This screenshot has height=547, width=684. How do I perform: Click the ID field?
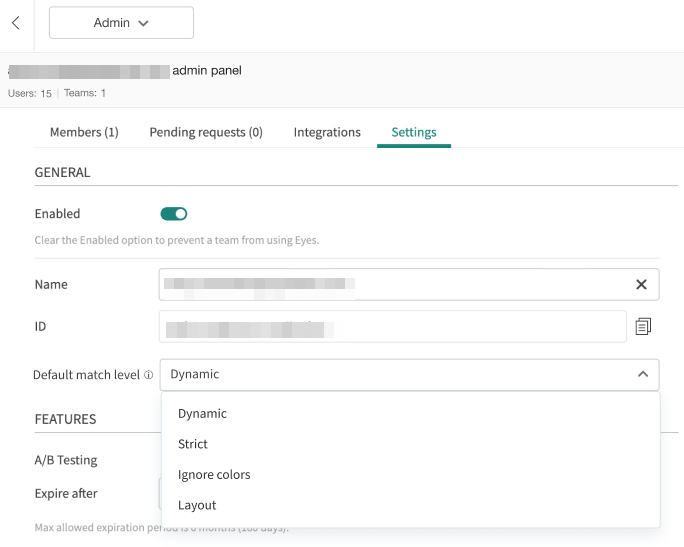pyautogui.click(x=393, y=326)
